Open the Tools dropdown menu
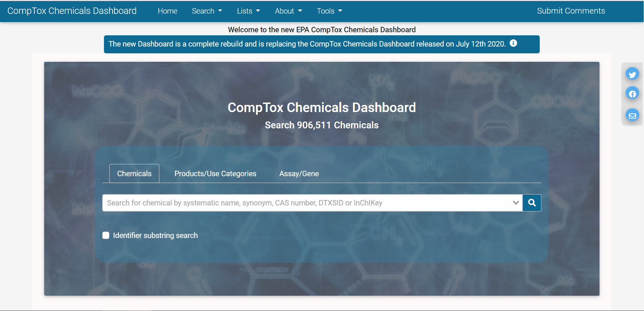The width and height of the screenshot is (644, 311). (x=329, y=11)
